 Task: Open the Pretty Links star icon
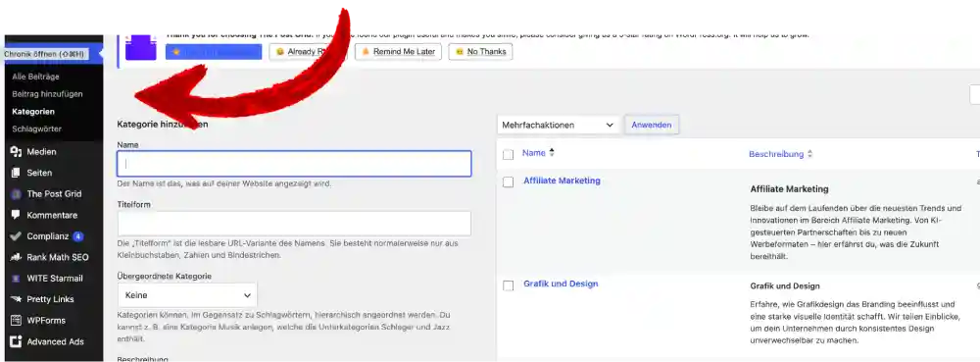click(x=17, y=299)
